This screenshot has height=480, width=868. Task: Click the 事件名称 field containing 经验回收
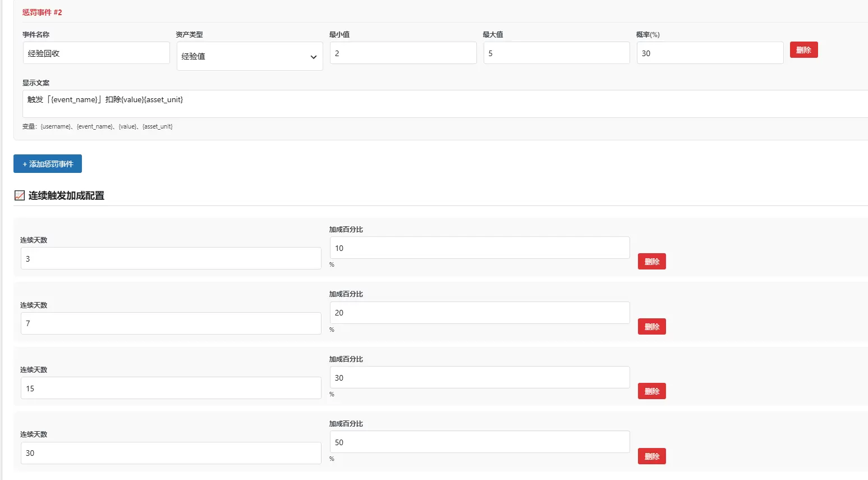[96, 53]
